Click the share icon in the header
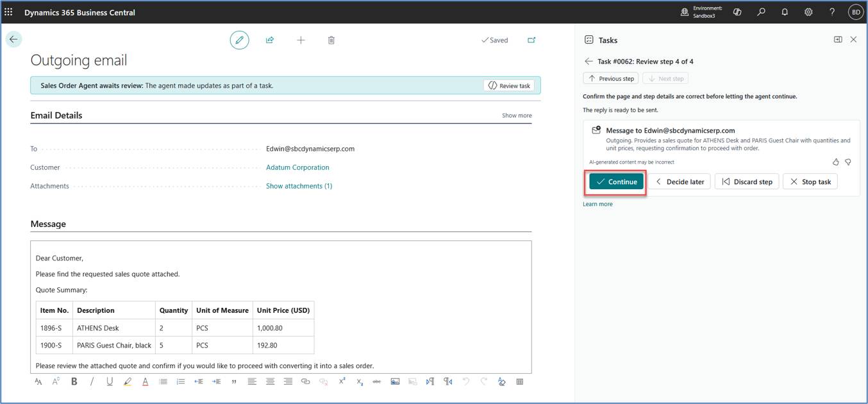 click(x=270, y=40)
